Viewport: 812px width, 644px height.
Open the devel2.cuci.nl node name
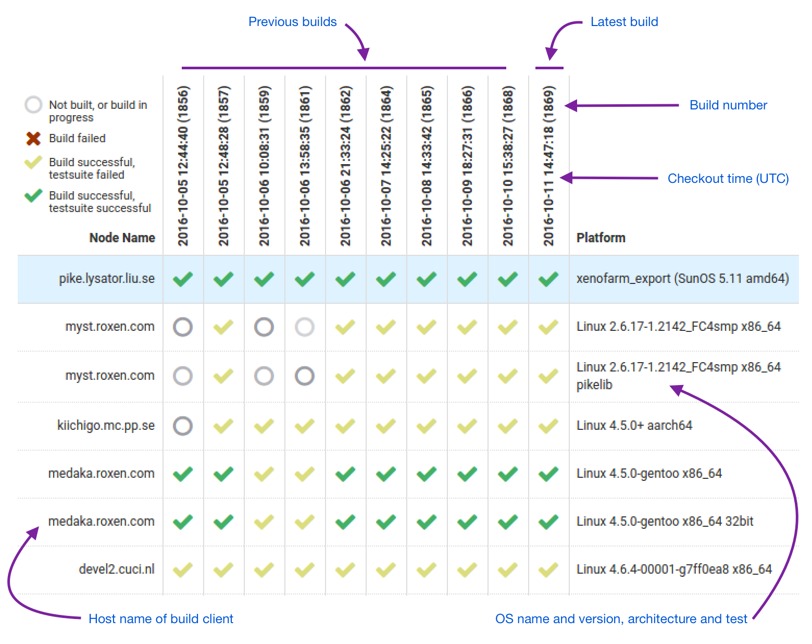click(x=117, y=569)
